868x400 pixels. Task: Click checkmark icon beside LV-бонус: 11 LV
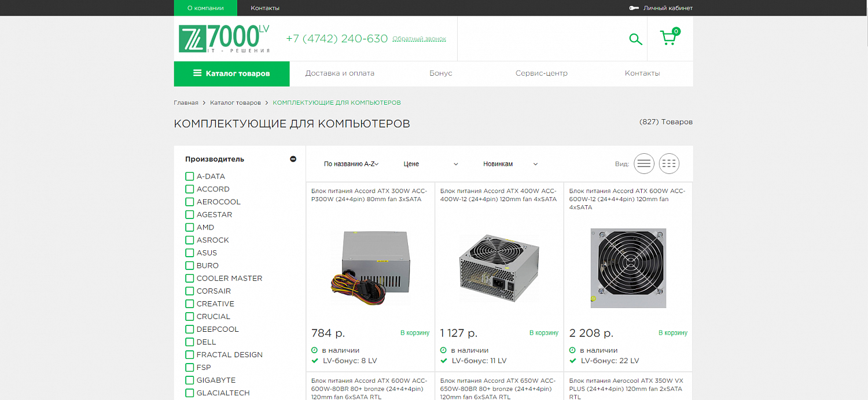coord(444,361)
